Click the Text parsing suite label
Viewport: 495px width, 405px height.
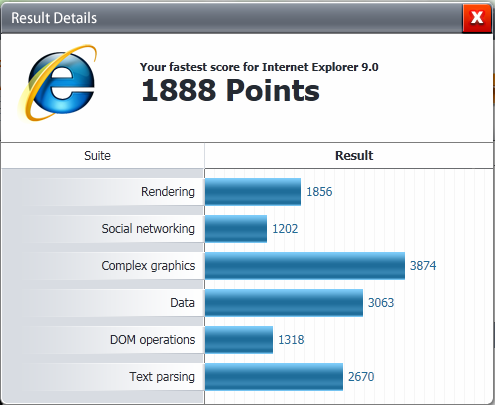[162, 377]
